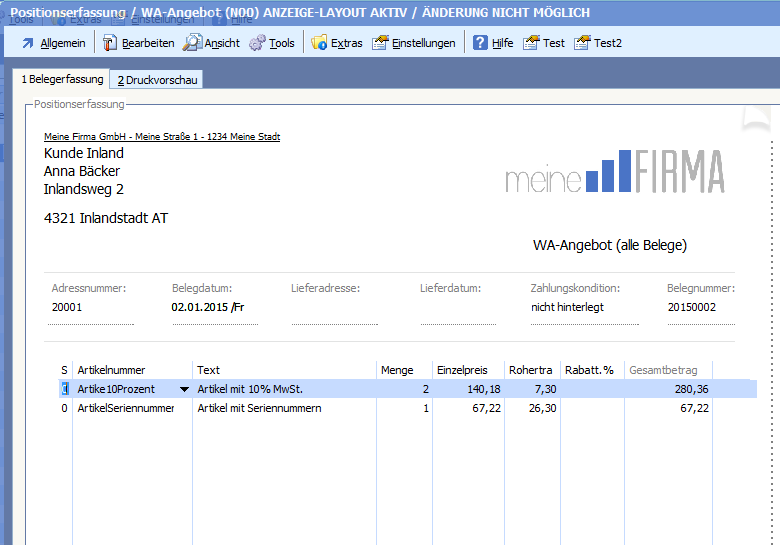Click the Extras folder icon
Viewport: 780px width, 545px height.
(320, 43)
